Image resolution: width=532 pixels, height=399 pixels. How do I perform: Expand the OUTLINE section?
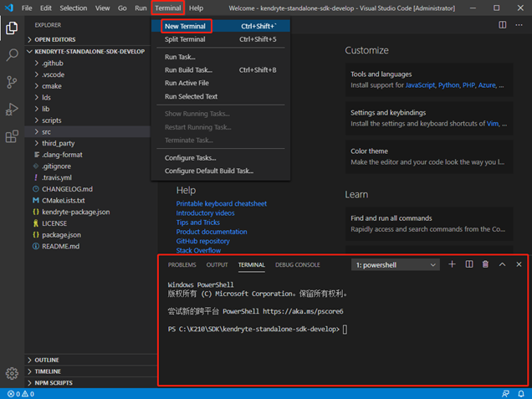91,360
